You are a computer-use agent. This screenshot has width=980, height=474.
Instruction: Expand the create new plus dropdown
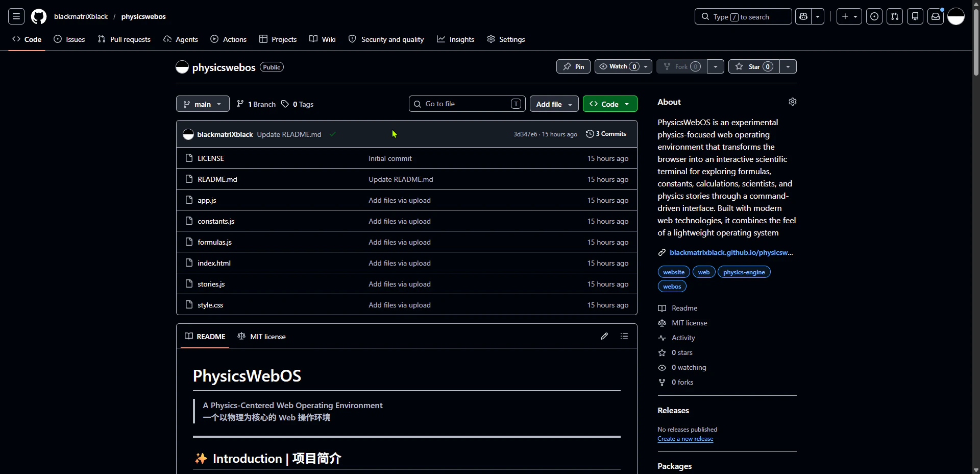pos(849,16)
